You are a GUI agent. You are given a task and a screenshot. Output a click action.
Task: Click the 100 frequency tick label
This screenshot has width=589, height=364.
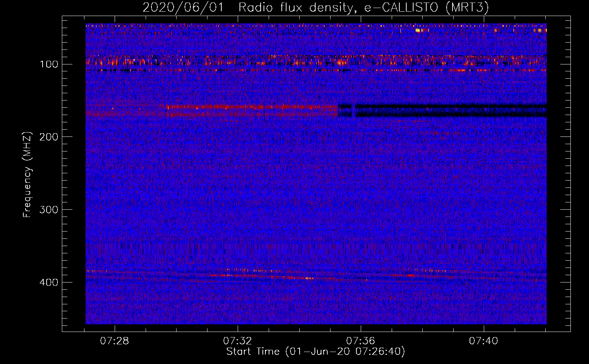coord(49,64)
